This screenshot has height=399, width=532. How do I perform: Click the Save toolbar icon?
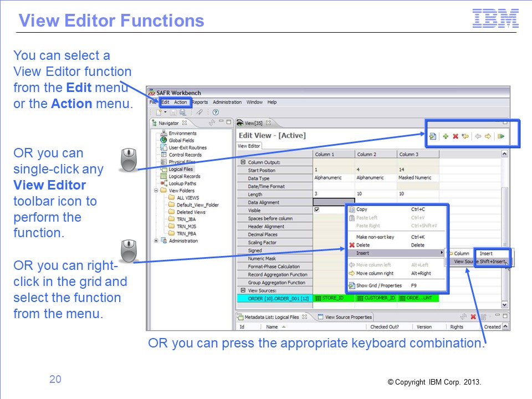[x=173, y=112]
